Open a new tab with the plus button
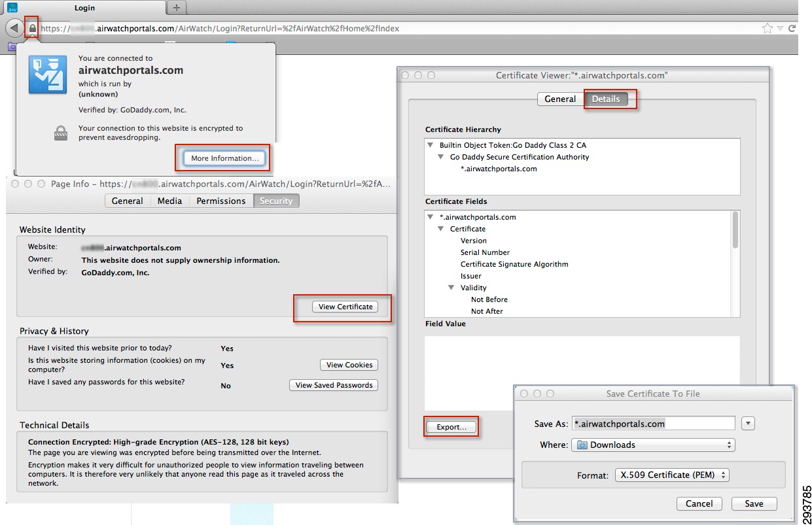812x525 pixels. (176, 8)
